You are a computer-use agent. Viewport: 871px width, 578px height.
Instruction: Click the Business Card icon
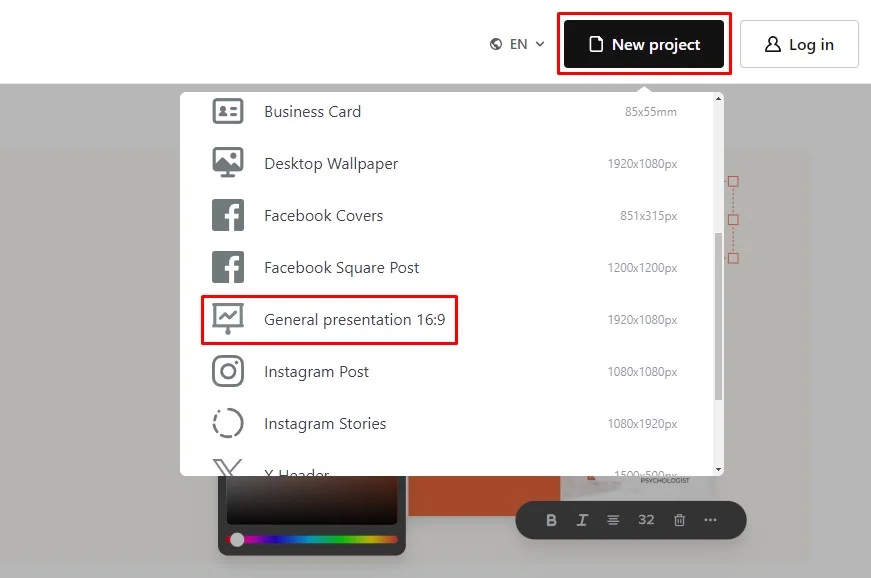(x=228, y=111)
